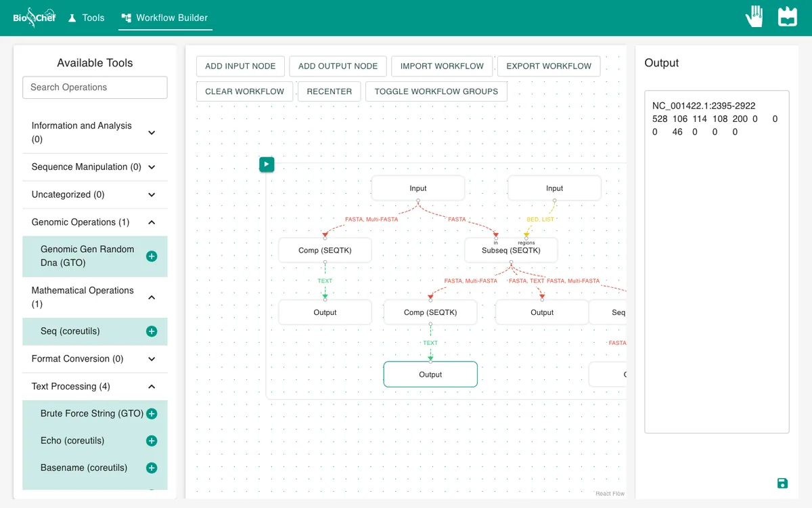Click Export Workflow button
The width and height of the screenshot is (812, 508).
(x=549, y=66)
